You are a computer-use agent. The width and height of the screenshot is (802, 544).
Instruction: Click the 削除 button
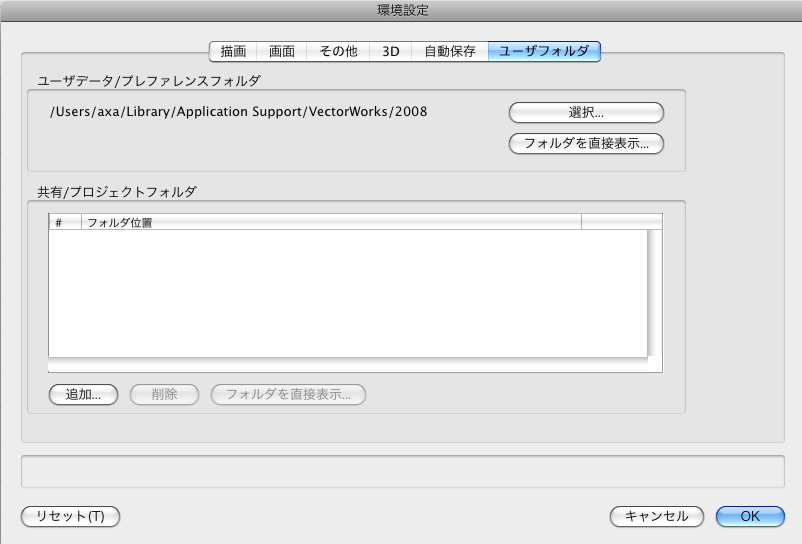click(164, 394)
